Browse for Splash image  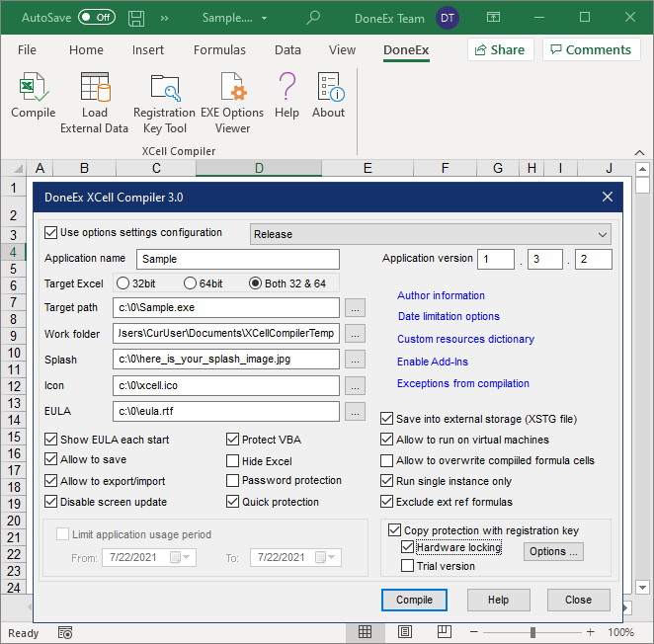355,360
